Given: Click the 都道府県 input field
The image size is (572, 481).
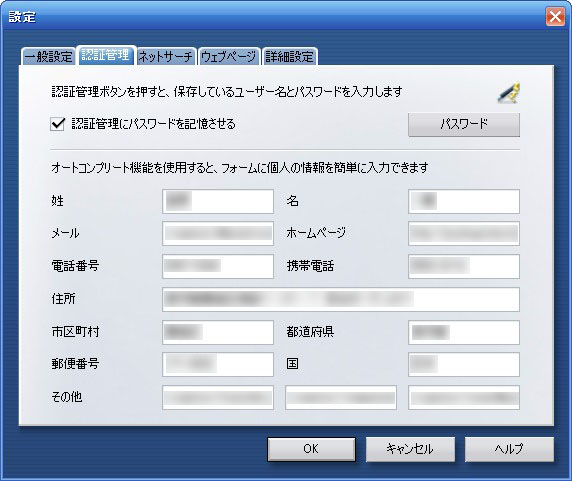Looking at the screenshot, I should 464,332.
